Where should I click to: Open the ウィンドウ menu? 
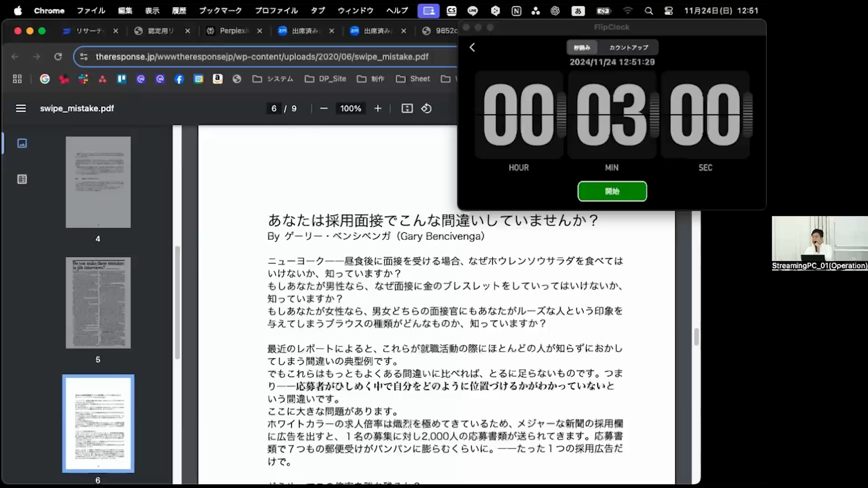(x=356, y=10)
